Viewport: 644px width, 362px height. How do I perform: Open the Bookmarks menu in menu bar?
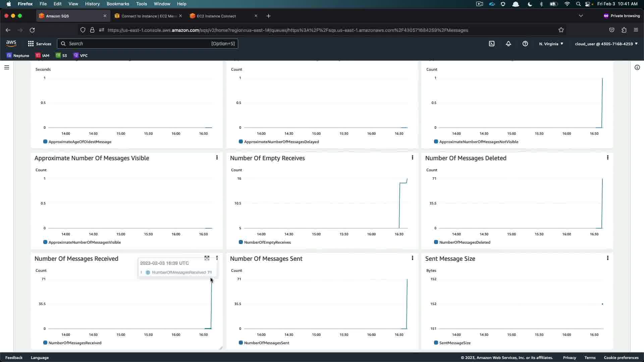click(x=118, y=4)
